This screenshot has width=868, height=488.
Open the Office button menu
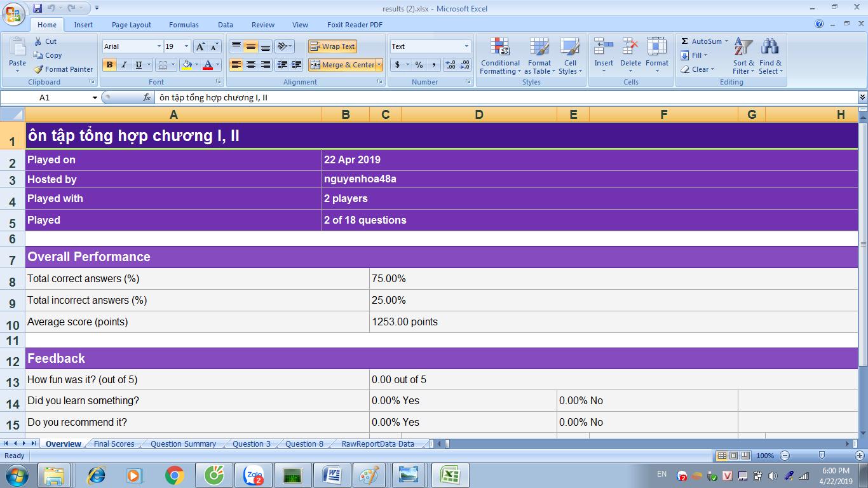[x=13, y=15]
